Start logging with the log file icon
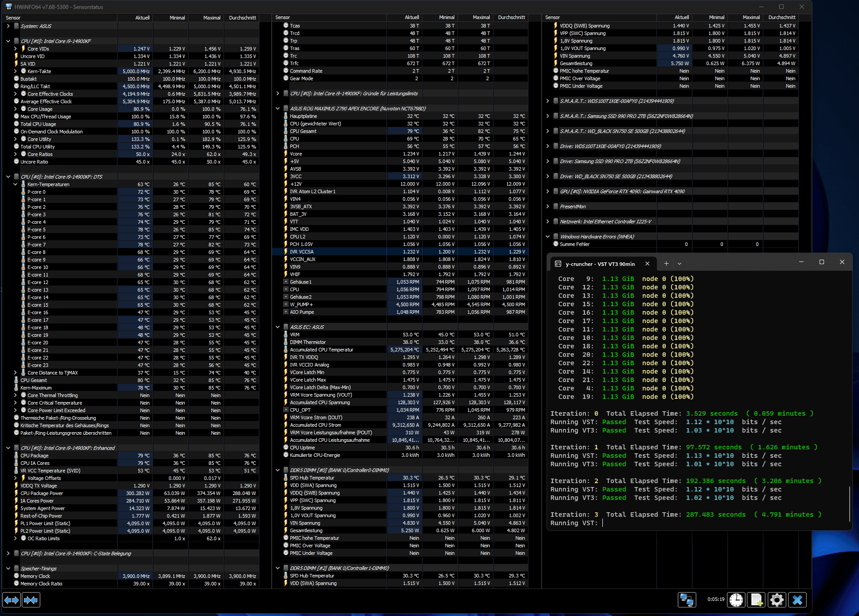Image resolution: width=859 pixels, height=616 pixels. [x=757, y=600]
